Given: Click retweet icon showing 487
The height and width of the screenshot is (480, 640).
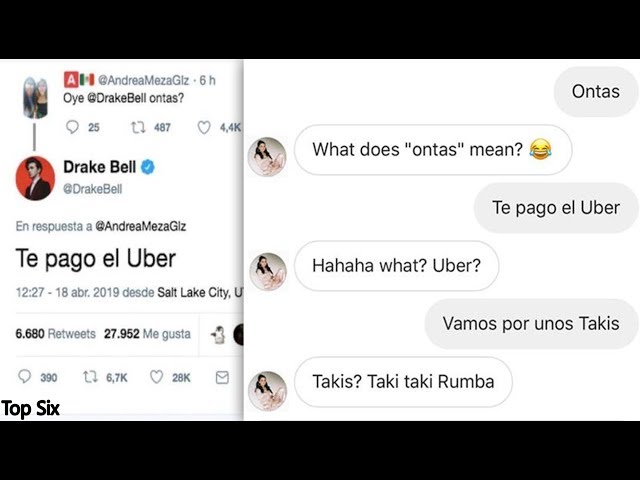Looking at the screenshot, I should (x=138, y=128).
